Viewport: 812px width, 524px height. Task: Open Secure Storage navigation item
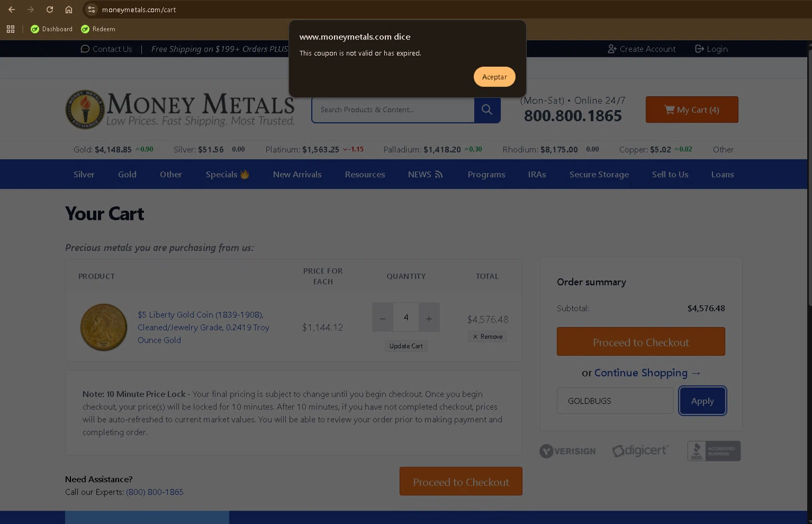coord(599,174)
